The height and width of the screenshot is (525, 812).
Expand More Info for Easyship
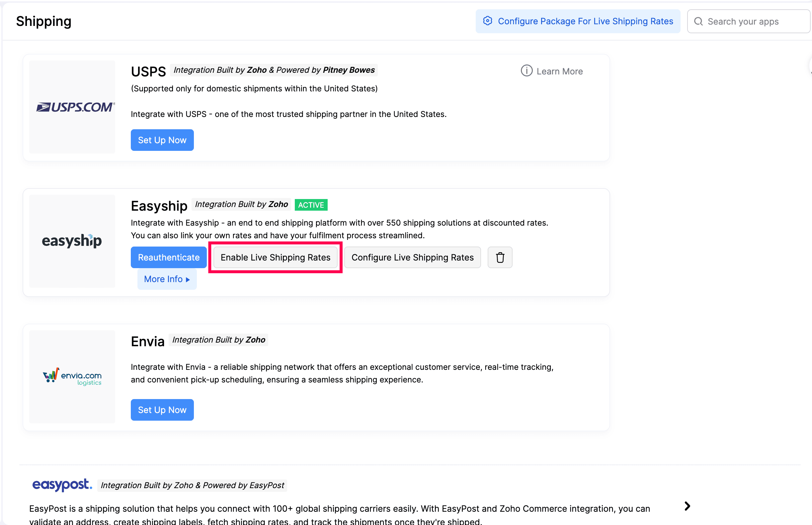point(167,279)
